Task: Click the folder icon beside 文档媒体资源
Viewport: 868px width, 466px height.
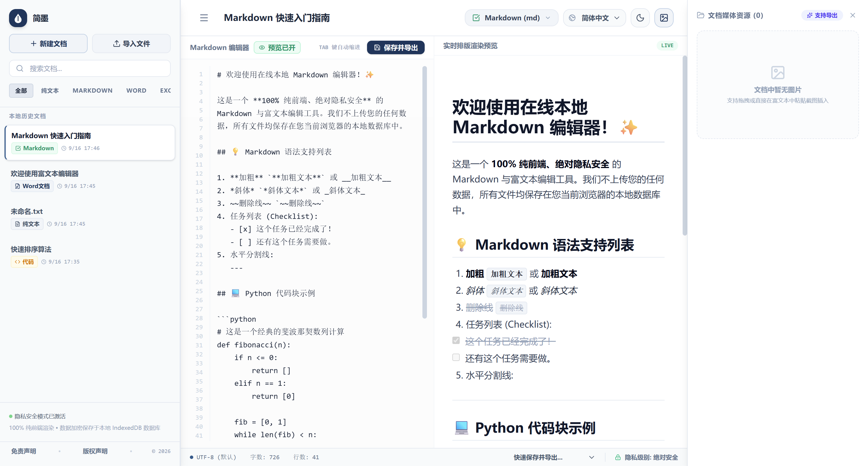Action: (700, 15)
